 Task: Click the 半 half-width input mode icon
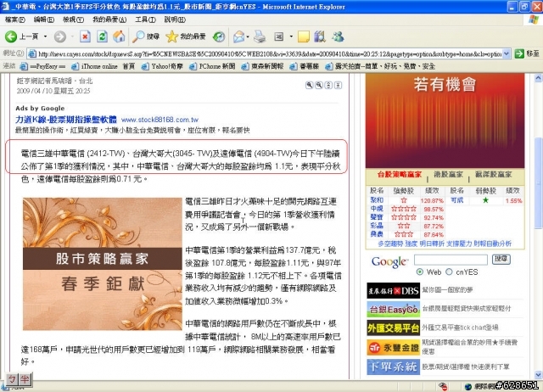tap(25, 379)
